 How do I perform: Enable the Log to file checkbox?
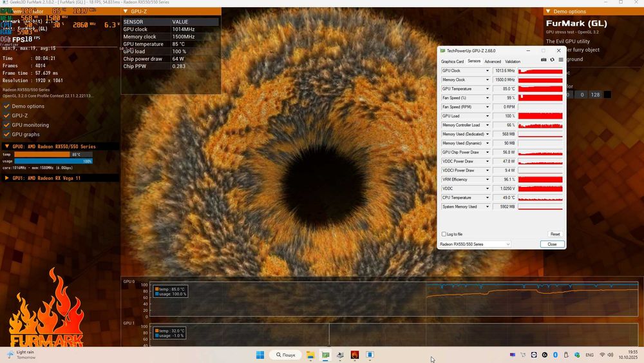(444, 234)
